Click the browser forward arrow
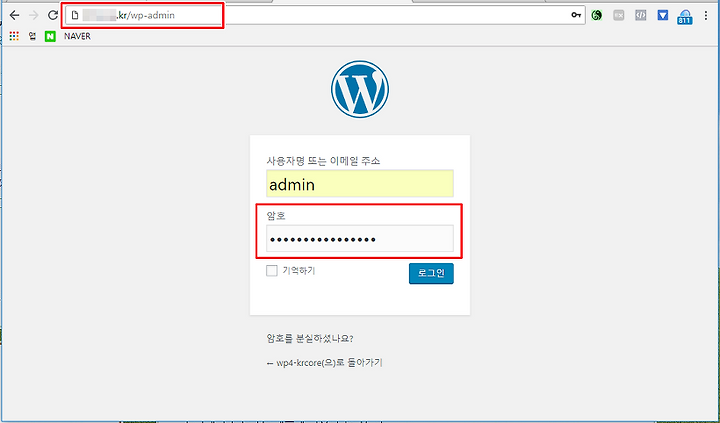The height and width of the screenshot is (423, 720). (34, 15)
